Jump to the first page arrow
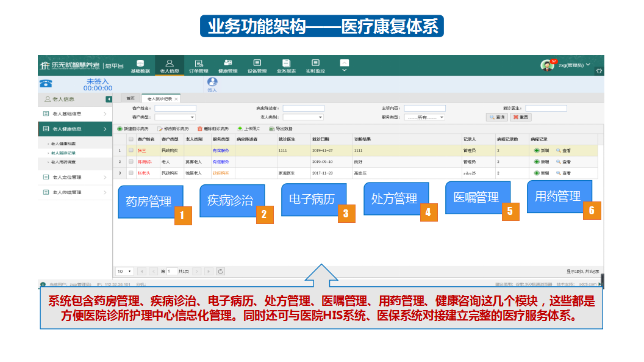The height and width of the screenshot is (362, 644). pyautogui.click(x=141, y=271)
